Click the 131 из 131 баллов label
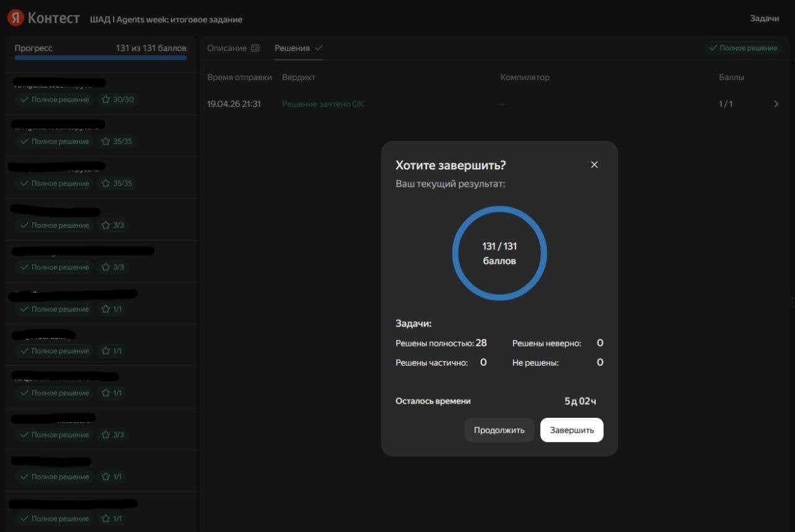This screenshot has height=532, width=795. coord(151,48)
